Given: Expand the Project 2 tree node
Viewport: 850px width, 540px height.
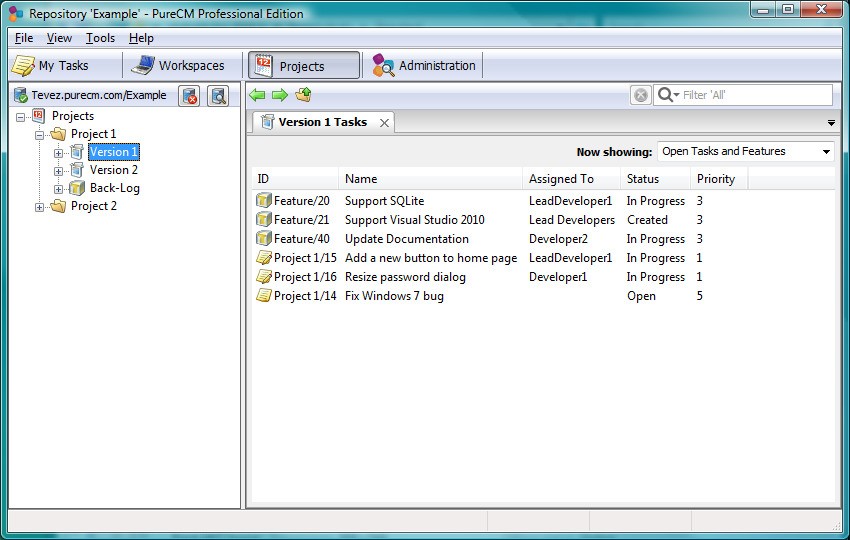Looking at the screenshot, I should coord(39,207).
